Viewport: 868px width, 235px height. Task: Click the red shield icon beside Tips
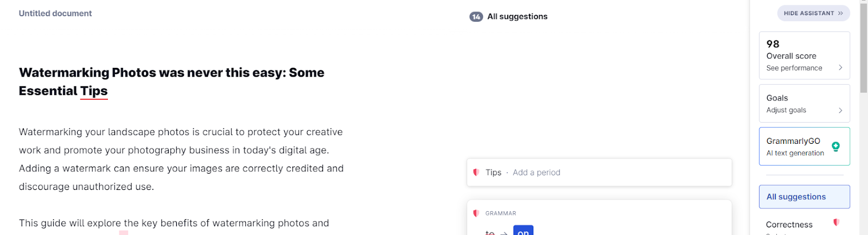[x=476, y=173]
